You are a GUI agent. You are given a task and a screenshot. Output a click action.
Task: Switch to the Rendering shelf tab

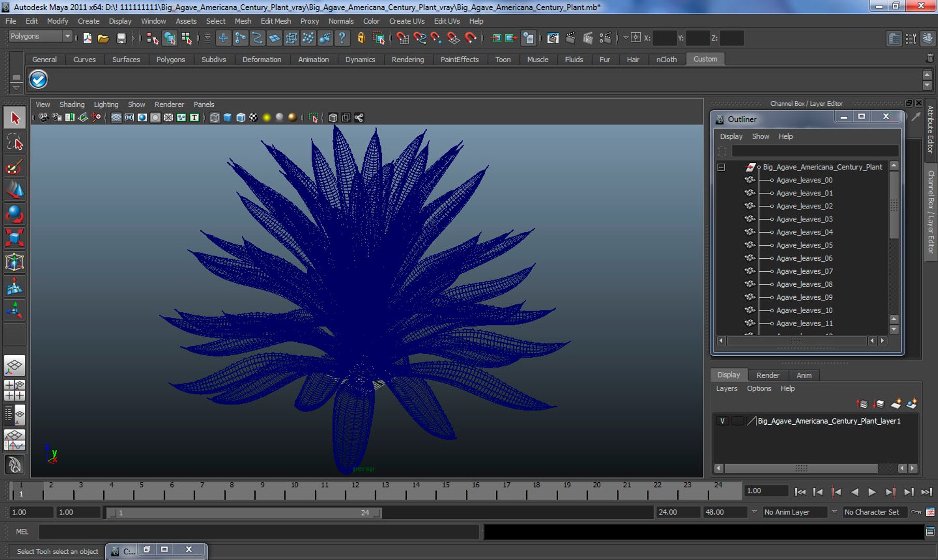(407, 60)
